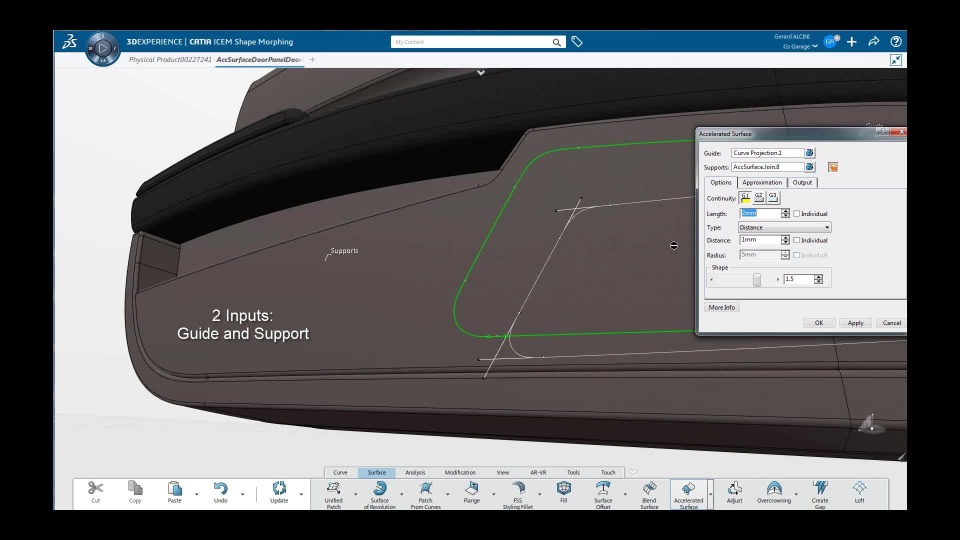Click the plus add icon in header
The height and width of the screenshot is (540, 960).
pos(852,42)
